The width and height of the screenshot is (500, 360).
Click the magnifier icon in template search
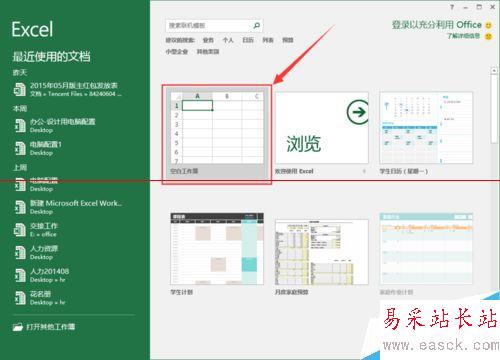pyautogui.click(x=257, y=25)
